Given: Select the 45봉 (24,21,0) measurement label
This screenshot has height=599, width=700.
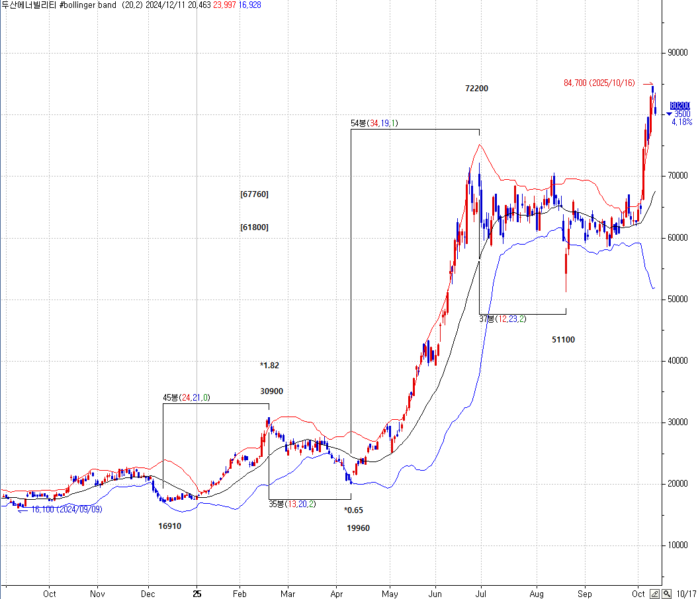Looking at the screenshot, I should tap(187, 397).
